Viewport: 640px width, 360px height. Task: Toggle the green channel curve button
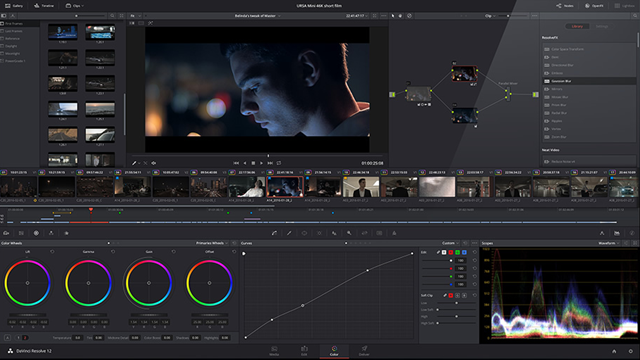click(458, 252)
